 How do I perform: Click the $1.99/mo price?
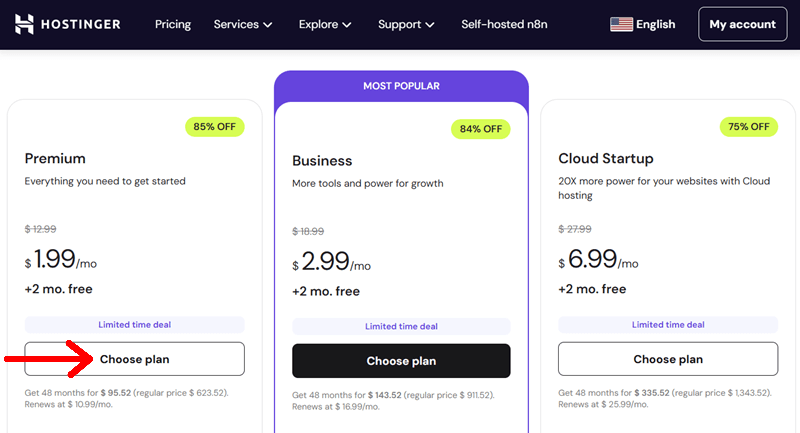pos(61,259)
